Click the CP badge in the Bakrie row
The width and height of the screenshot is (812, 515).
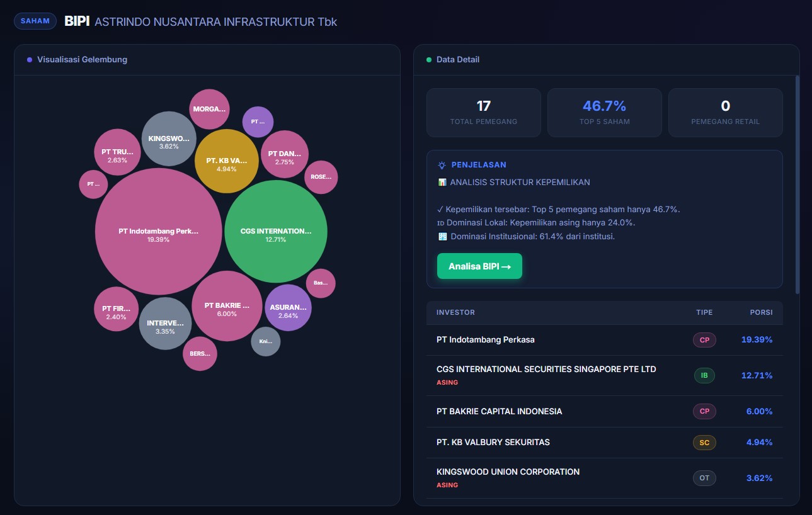[x=704, y=412]
